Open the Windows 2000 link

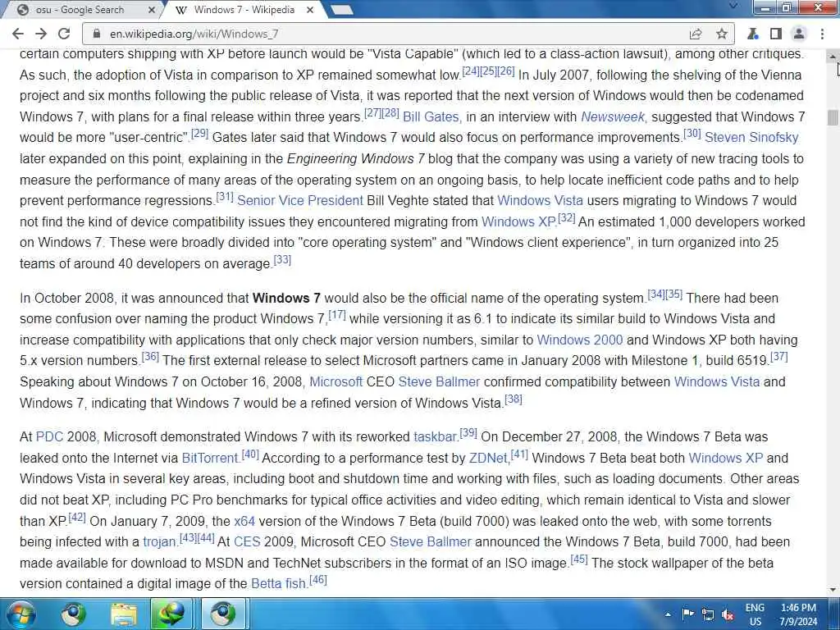pos(580,340)
